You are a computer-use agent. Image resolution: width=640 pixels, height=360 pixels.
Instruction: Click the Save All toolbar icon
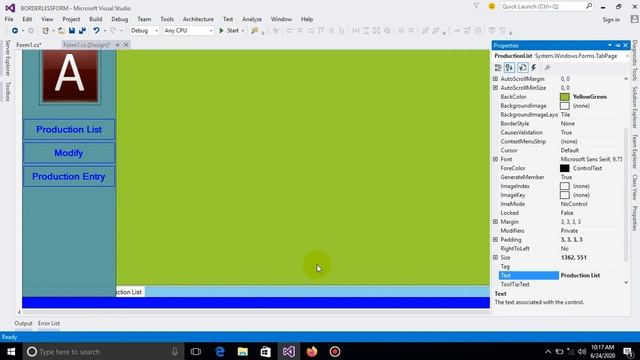82,31
